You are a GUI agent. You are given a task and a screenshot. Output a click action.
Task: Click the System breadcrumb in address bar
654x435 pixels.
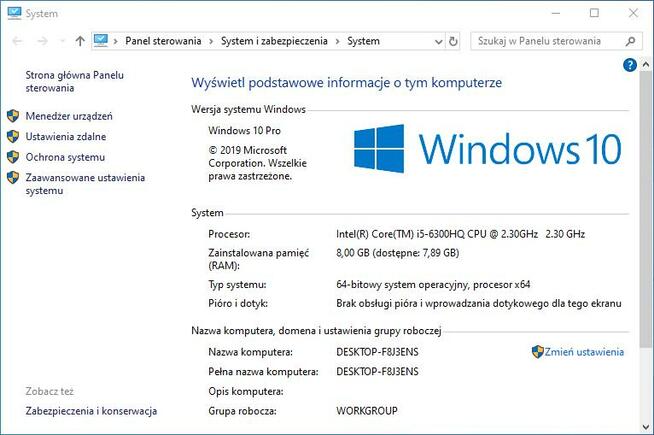[363, 41]
